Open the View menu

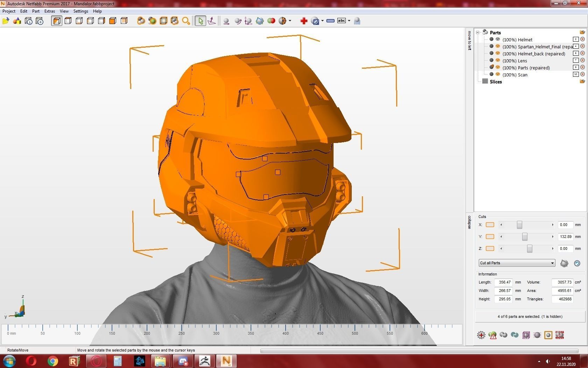pos(64,11)
